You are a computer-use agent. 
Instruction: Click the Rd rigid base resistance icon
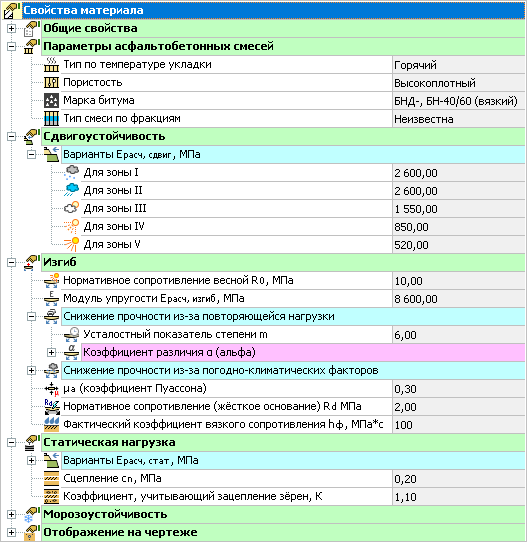[51, 406]
